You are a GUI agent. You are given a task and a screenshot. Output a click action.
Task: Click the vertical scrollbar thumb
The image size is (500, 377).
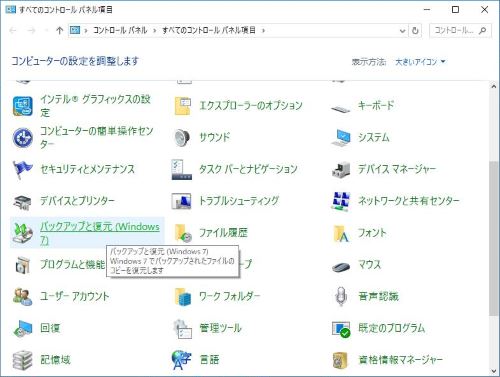(493, 238)
